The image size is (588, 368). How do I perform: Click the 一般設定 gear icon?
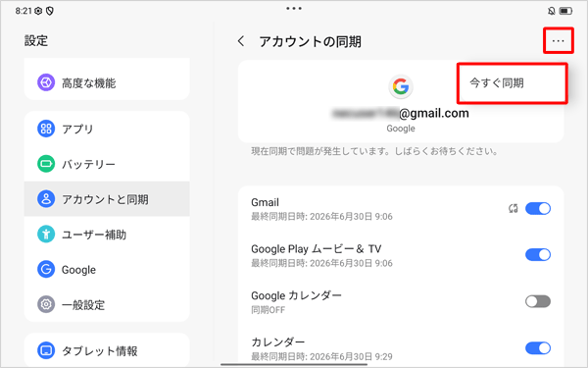[46, 304]
